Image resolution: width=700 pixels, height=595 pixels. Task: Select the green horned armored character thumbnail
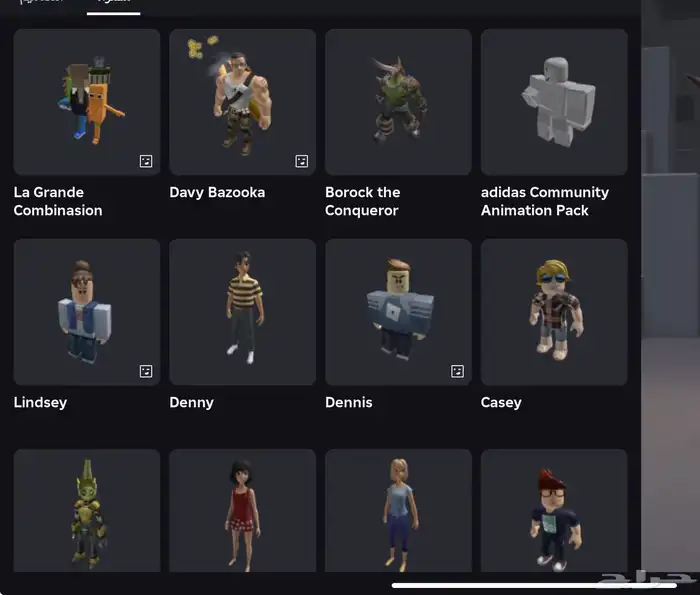[x=86, y=511]
